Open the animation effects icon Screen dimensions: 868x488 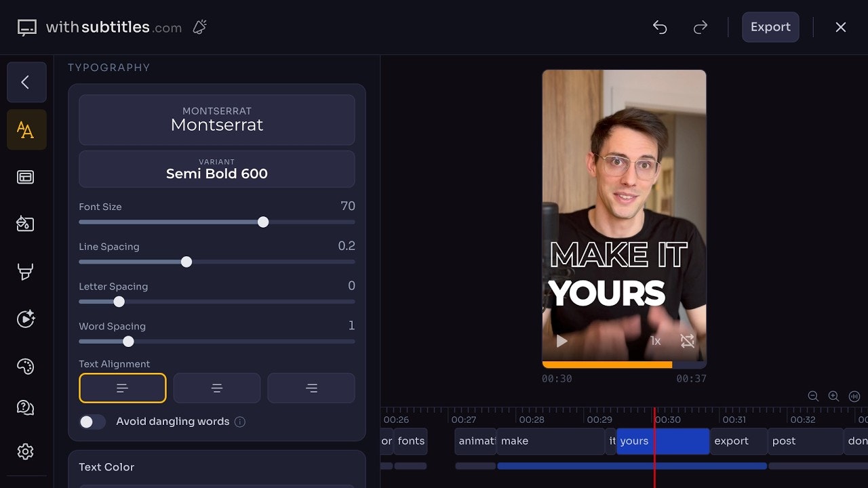[x=26, y=319]
